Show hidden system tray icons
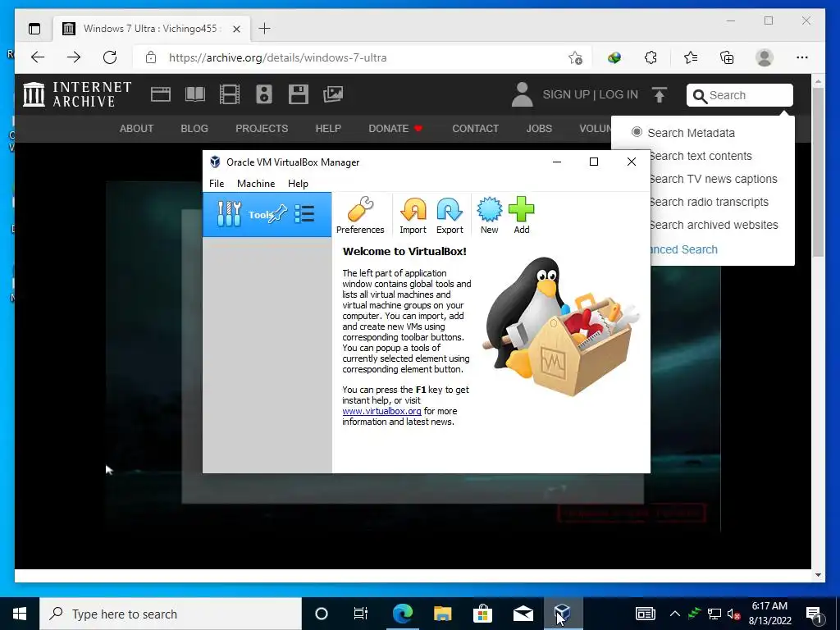Screen dimensions: 840x630 (675, 614)
